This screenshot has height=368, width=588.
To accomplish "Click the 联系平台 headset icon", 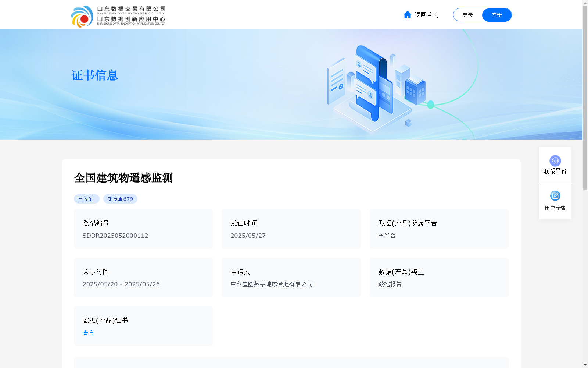I will pos(555,161).
